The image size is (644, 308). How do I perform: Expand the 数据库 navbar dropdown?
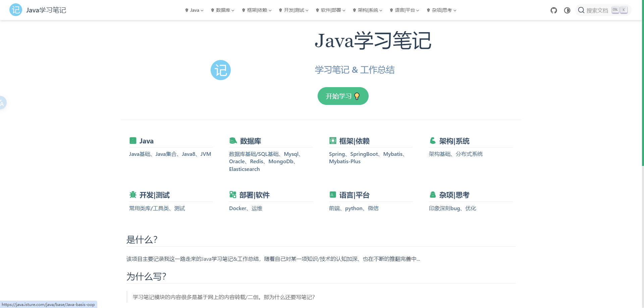pyautogui.click(x=223, y=10)
